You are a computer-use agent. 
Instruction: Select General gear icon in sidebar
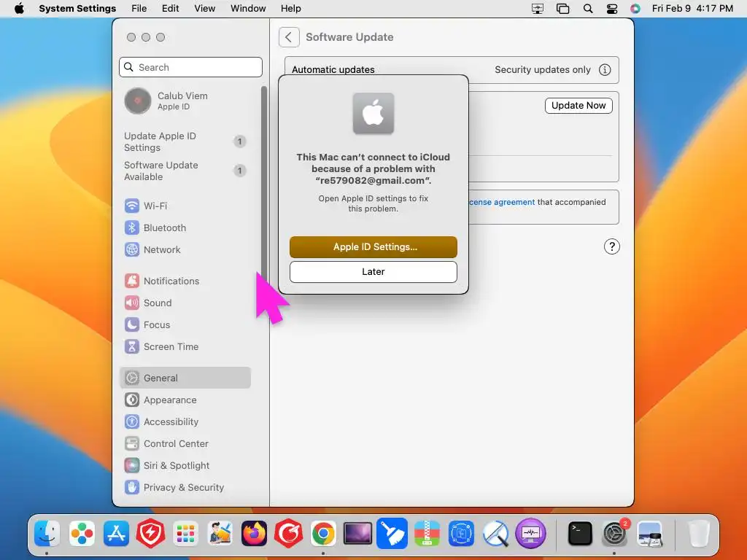pos(132,378)
